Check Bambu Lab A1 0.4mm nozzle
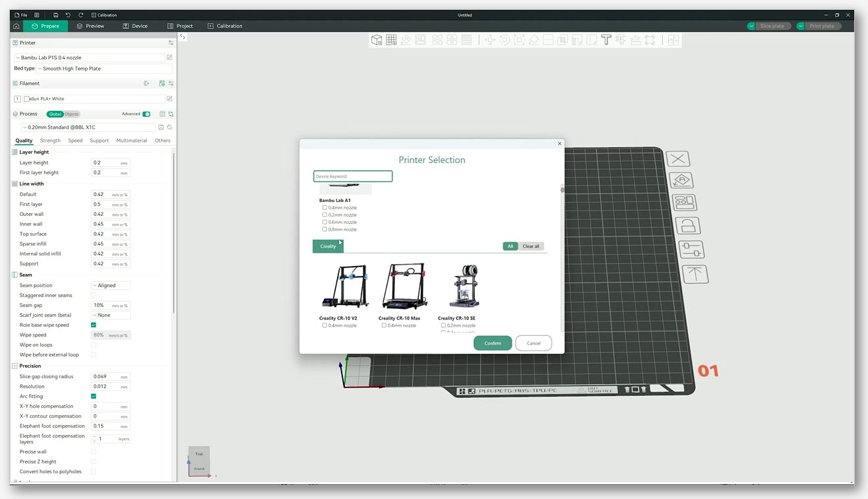 click(x=325, y=207)
